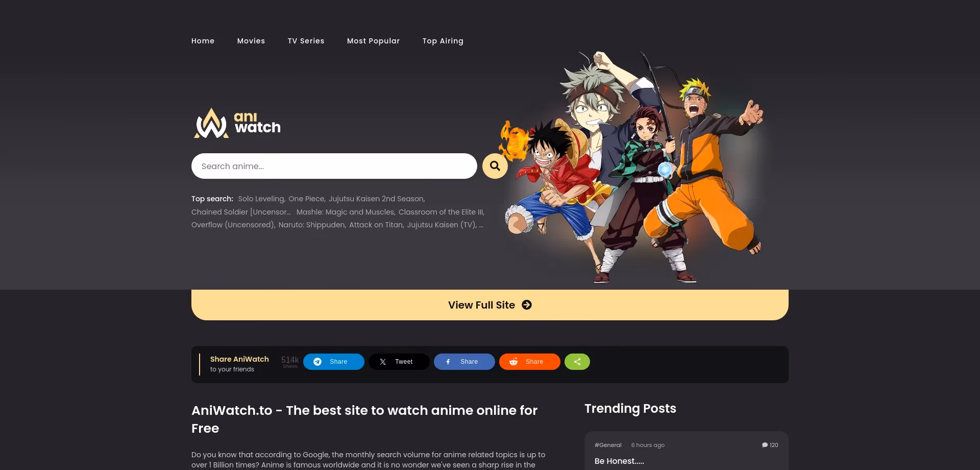
Task: Switch to the TV Series section
Action: point(306,41)
